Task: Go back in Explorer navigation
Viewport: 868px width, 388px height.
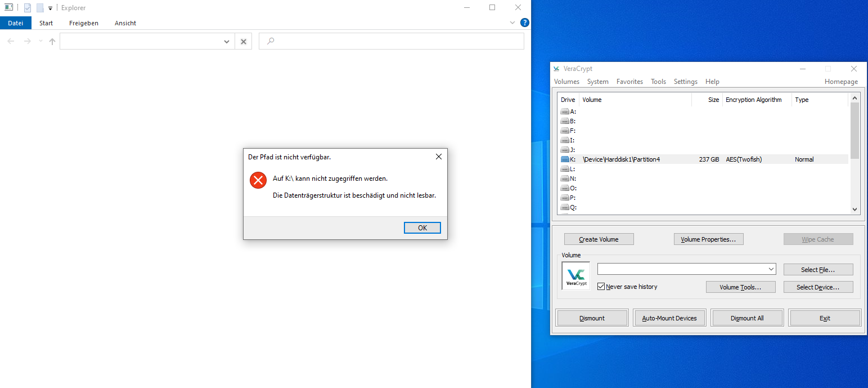Action: pos(11,41)
